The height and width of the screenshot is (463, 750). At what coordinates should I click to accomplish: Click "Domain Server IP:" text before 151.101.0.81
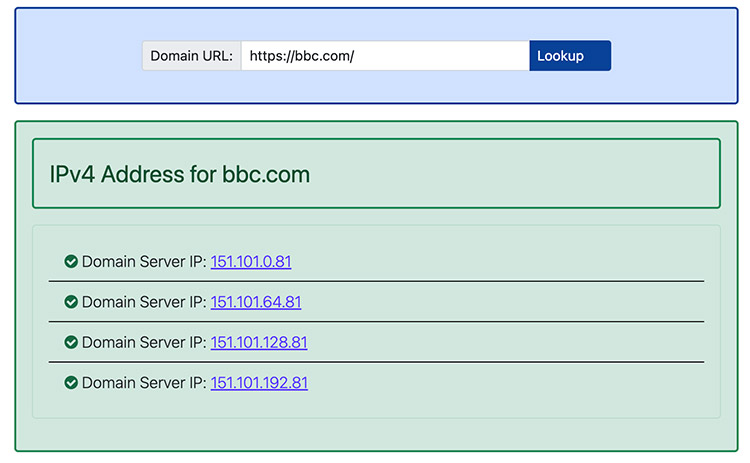coord(144,262)
